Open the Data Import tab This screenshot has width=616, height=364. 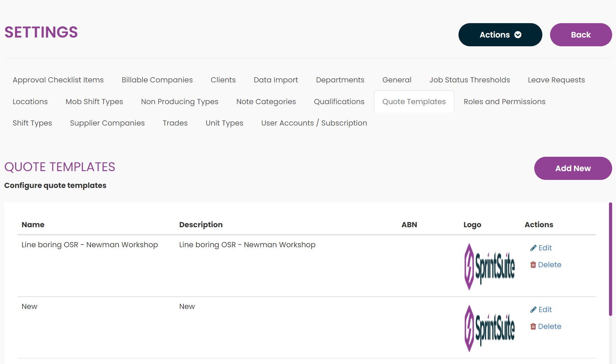click(276, 80)
